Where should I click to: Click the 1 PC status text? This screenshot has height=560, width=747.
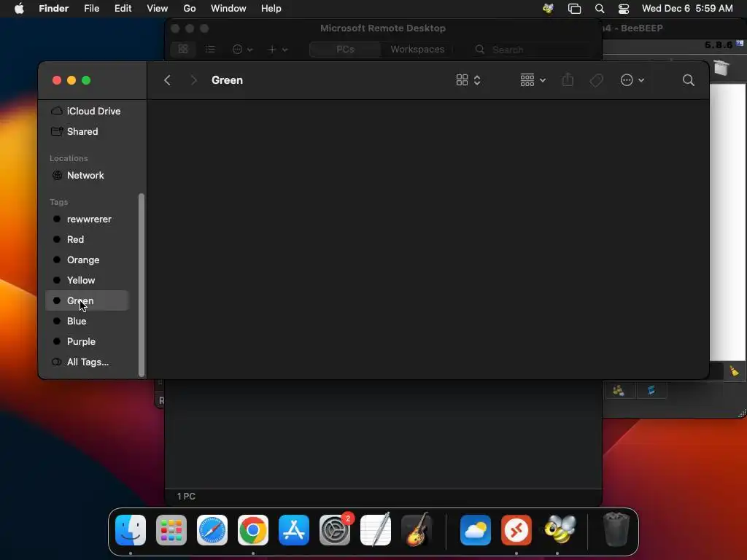point(186,496)
